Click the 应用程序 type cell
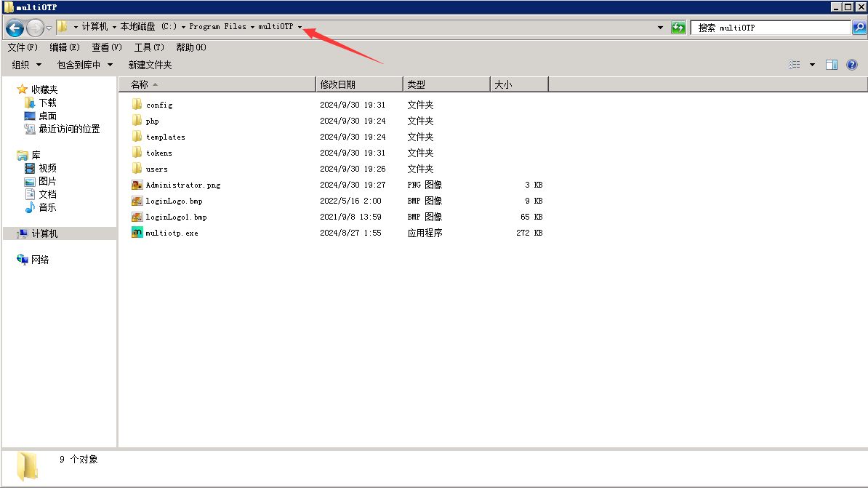 coord(425,233)
